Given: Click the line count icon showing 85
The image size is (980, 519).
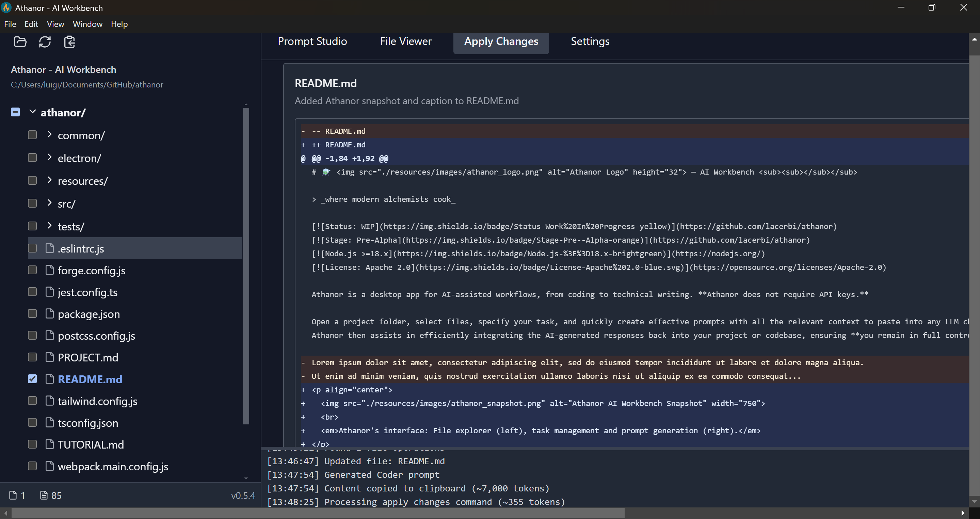Looking at the screenshot, I should pos(44,495).
